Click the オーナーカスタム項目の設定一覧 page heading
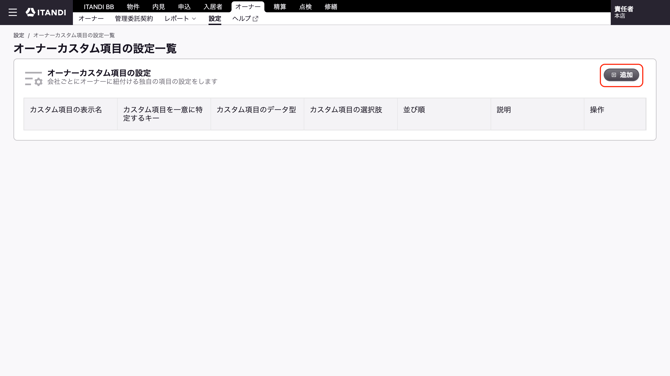 coord(95,49)
